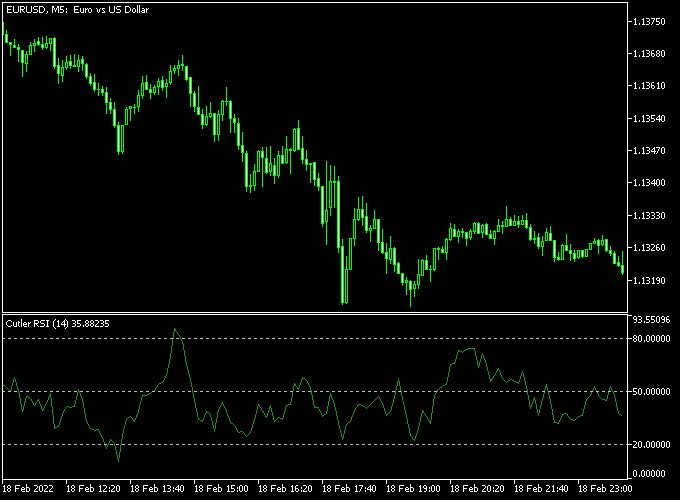Click the lowest RSI trough below 20

[118, 461]
